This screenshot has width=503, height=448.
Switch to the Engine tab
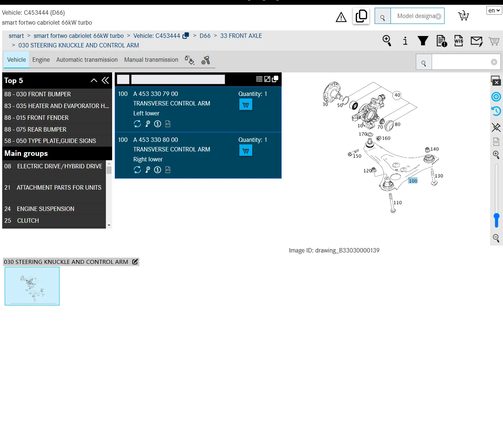tap(41, 60)
